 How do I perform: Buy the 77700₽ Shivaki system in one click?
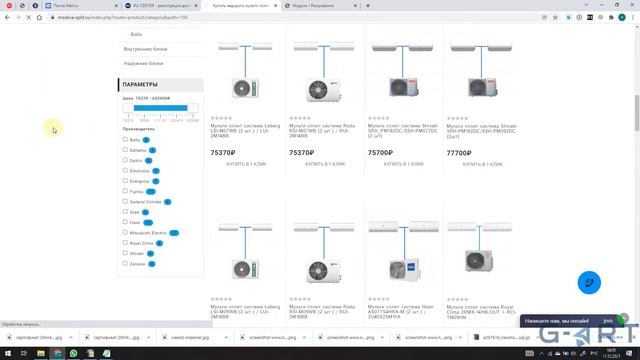tap(482, 164)
